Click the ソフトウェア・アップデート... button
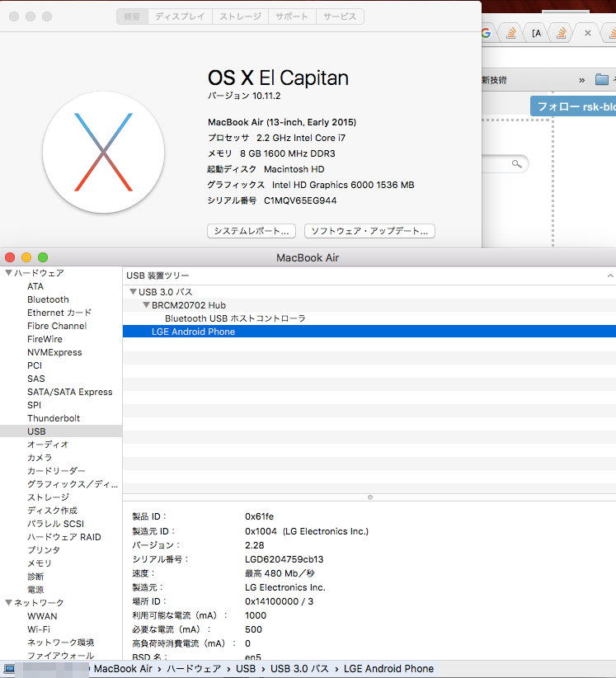Screen dimensions: 616x678 coord(369,231)
